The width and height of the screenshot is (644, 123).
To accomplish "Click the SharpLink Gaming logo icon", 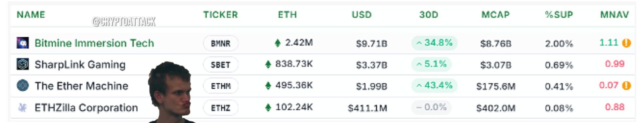I will (x=23, y=64).
